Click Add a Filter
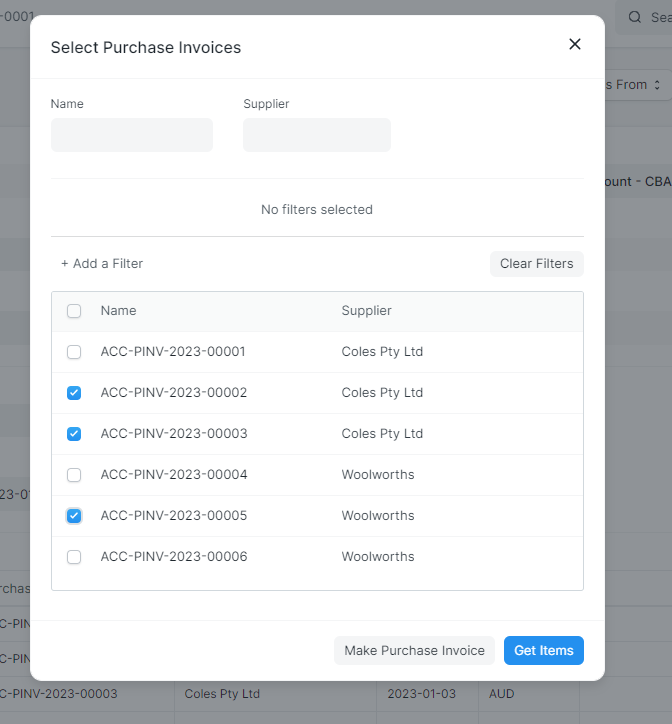672x724 pixels. [102, 264]
